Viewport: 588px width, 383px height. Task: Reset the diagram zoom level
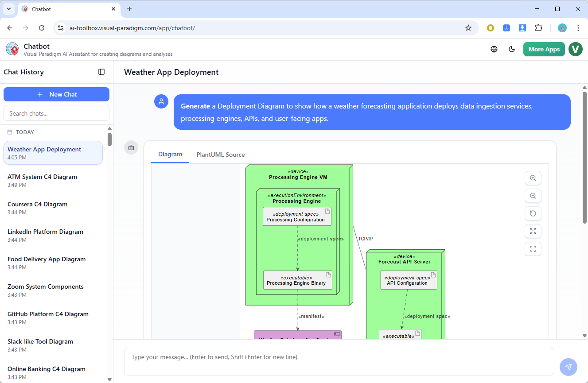[x=533, y=213]
